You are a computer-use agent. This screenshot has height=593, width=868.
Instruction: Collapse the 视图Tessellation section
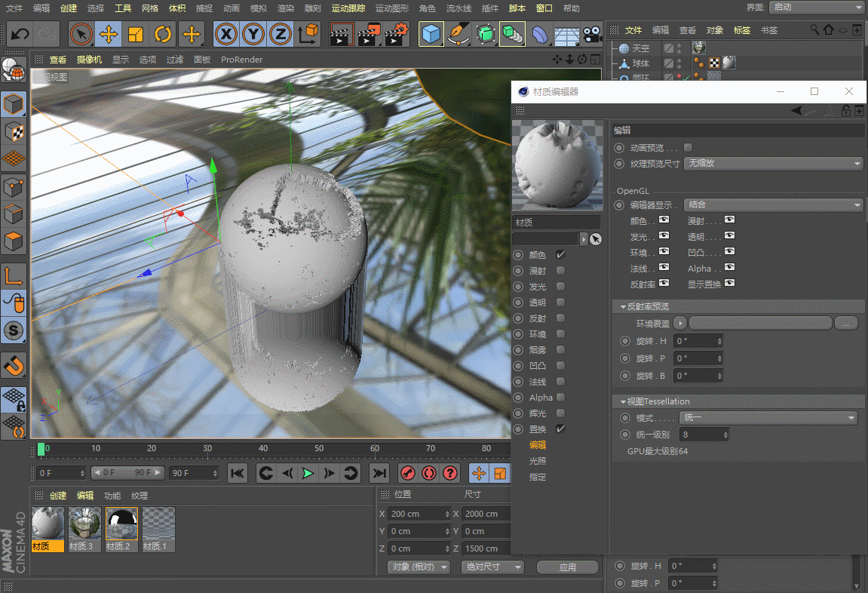tap(623, 402)
